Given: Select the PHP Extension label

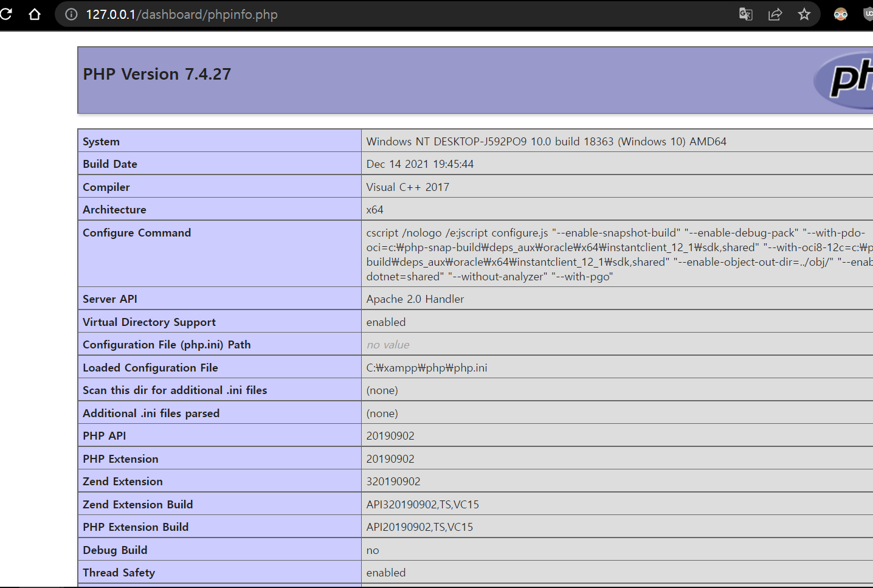Looking at the screenshot, I should pyautogui.click(x=120, y=459).
